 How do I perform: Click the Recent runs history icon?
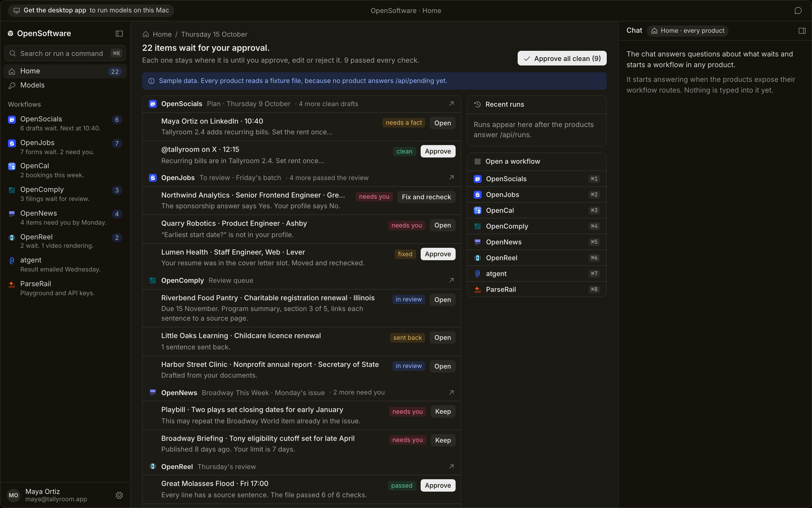477,104
